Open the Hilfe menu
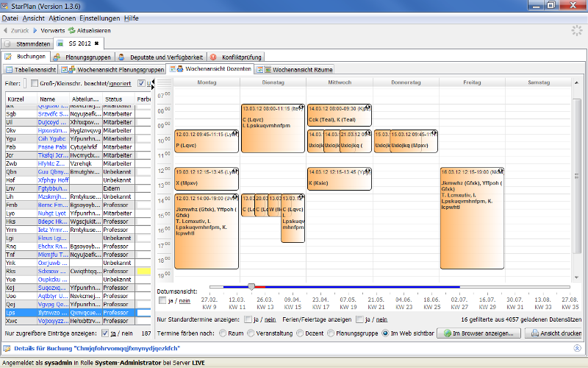Viewport: 588px width, 368px height. [132, 18]
